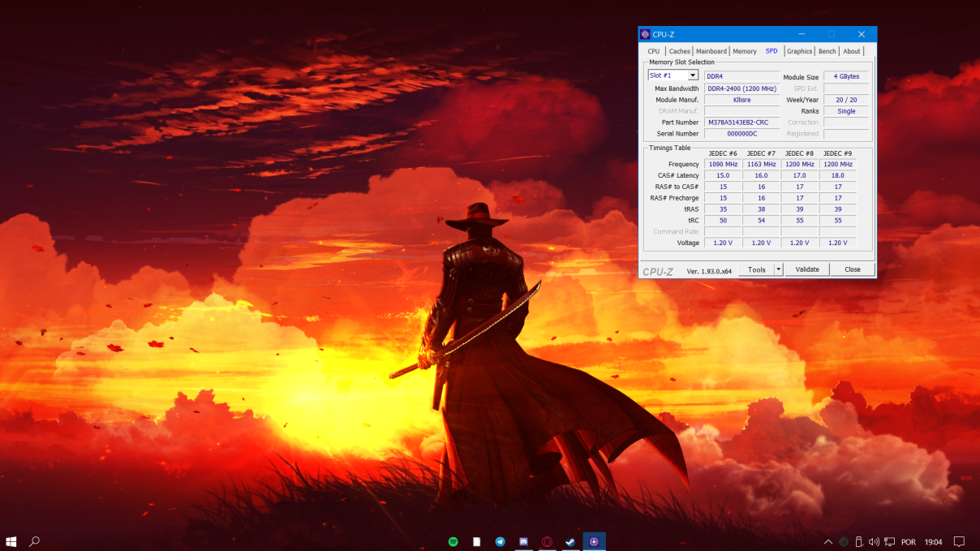980x551 pixels.
Task: Click the tRAS value 38
Action: pyautogui.click(x=761, y=209)
